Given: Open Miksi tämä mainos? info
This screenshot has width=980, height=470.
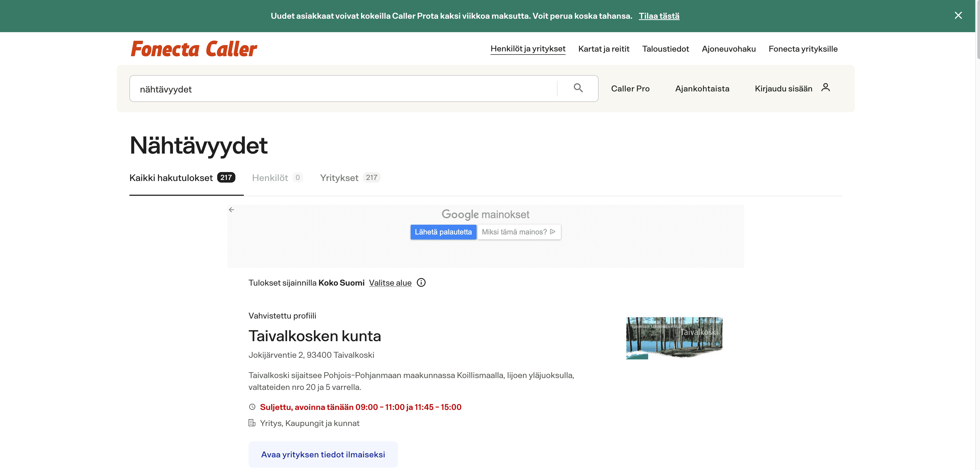Looking at the screenshot, I should [518, 232].
